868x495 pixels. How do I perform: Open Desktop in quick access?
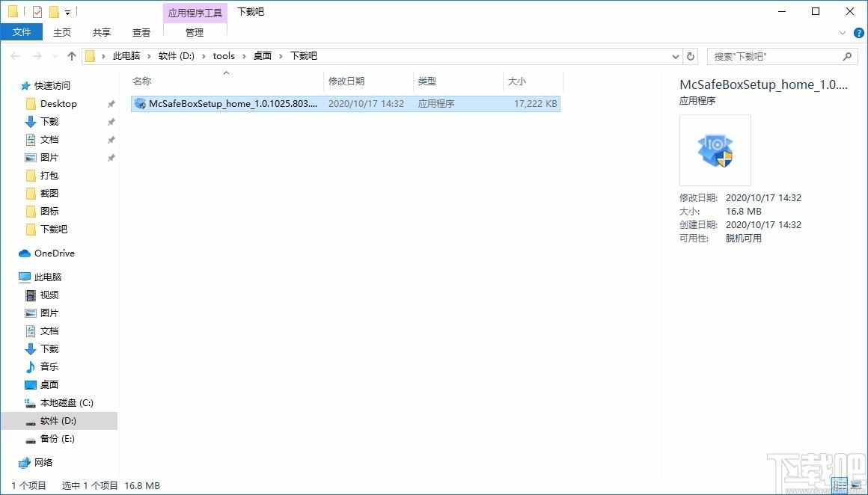coord(58,103)
